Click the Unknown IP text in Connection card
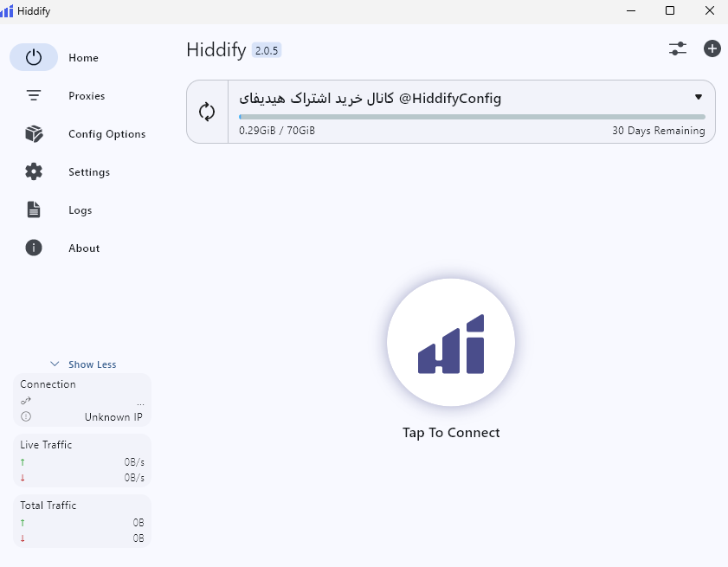Screen dimensions: 728x567 point(113,417)
